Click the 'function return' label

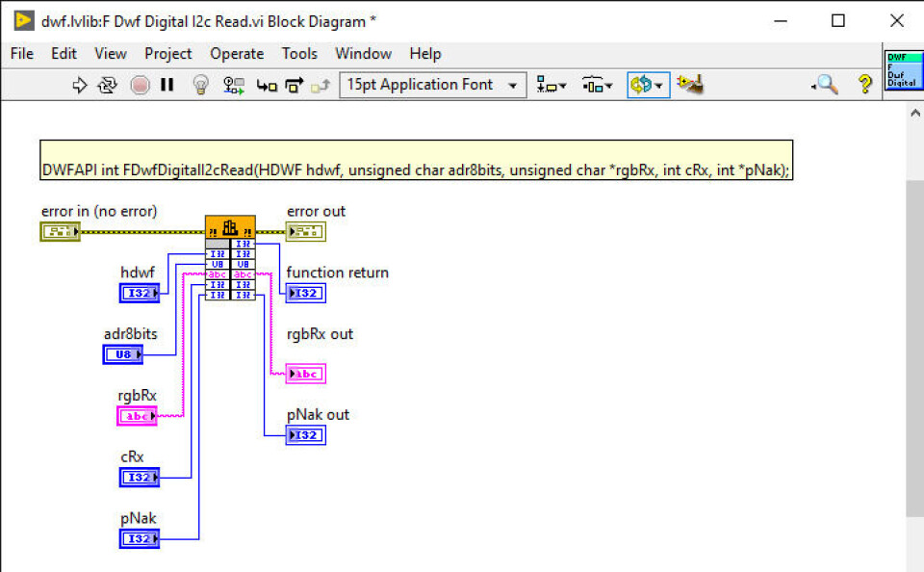tap(338, 273)
